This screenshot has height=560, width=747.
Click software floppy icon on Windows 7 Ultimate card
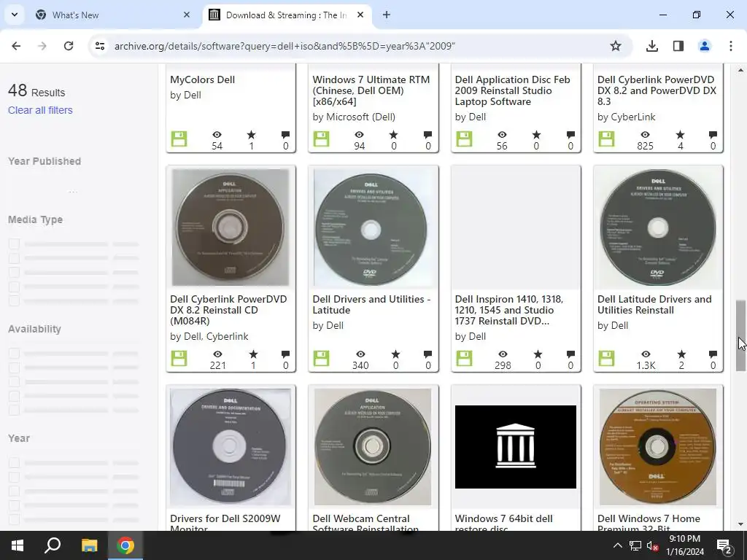[322, 139]
